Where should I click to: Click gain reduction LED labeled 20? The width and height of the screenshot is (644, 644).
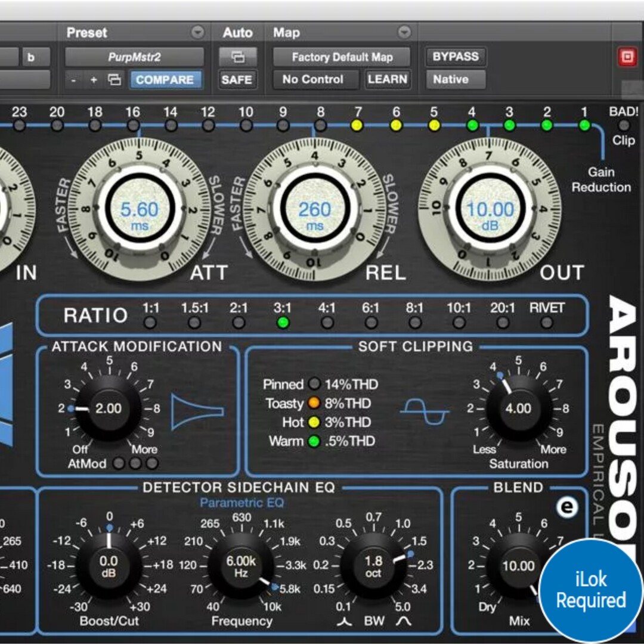click(x=57, y=125)
